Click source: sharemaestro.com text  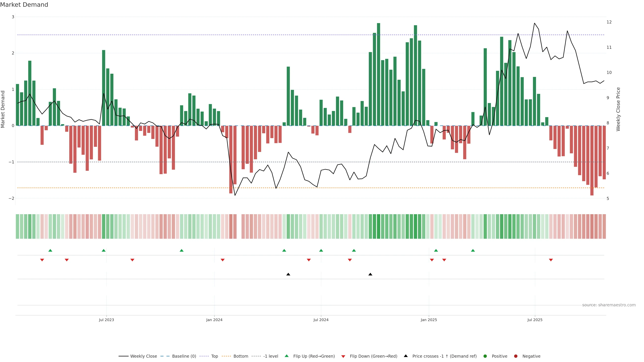[609, 305]
